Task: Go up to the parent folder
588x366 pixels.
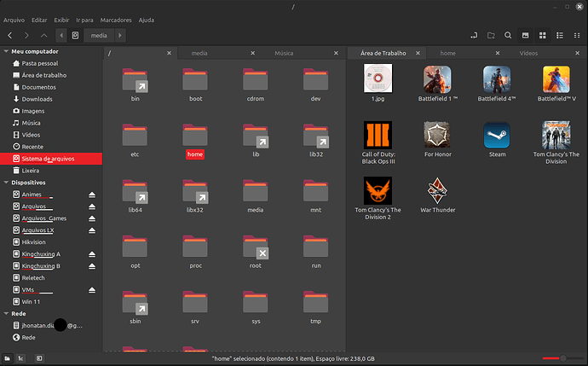Action: pyautogui.click(x=44, y=35)
